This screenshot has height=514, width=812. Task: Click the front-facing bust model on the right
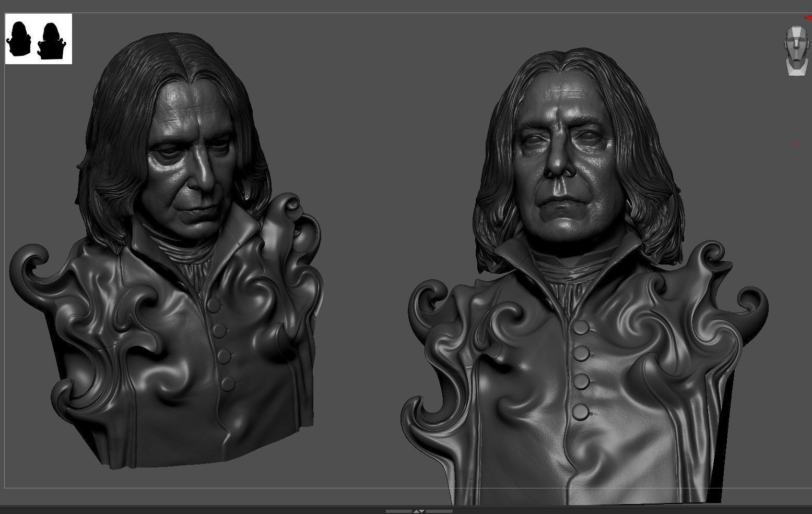pos(585,277)
